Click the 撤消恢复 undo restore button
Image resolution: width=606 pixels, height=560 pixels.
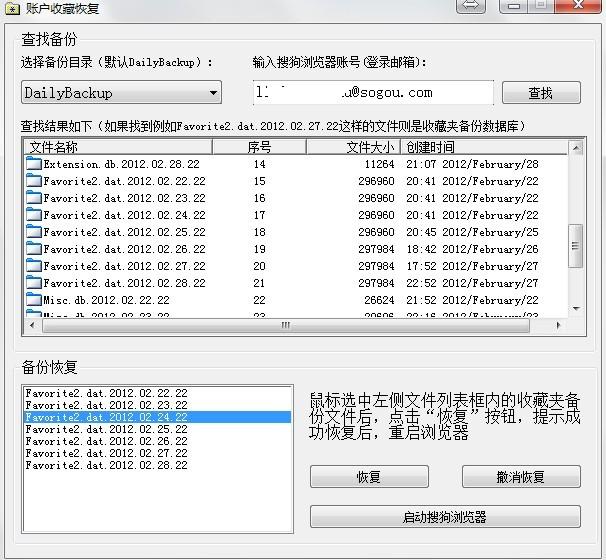[x=521, y=477]
